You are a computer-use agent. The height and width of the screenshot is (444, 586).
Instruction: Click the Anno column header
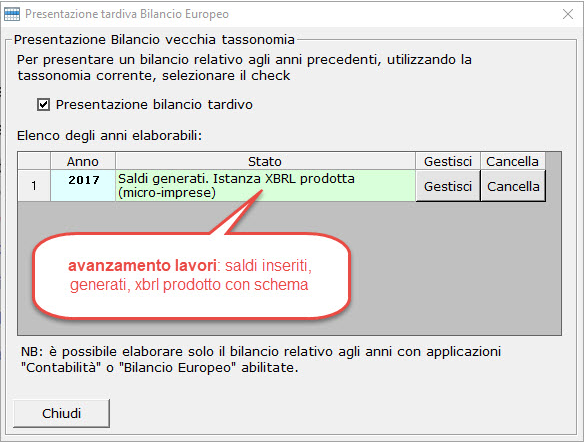(x=83, y=161)
